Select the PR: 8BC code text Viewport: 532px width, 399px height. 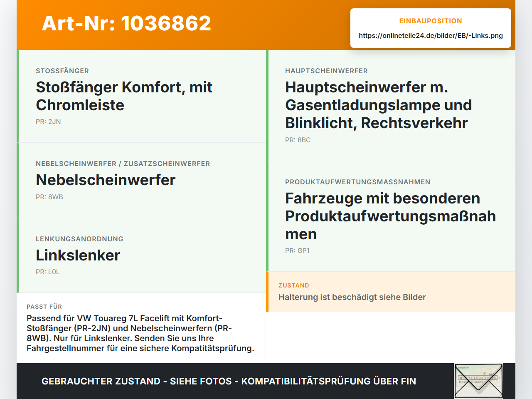(x=298, y=140)
